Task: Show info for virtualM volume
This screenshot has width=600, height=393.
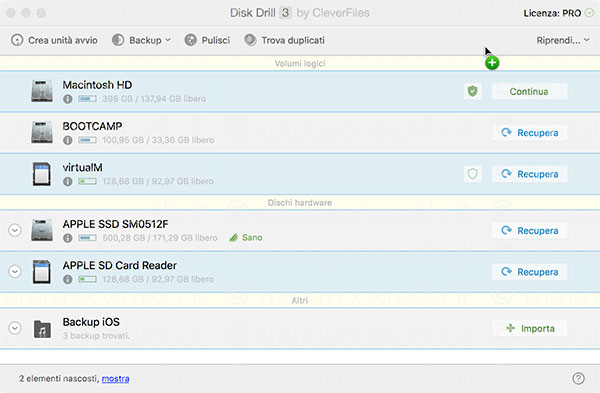Action: pyautogui.click(x=68, y=182)
